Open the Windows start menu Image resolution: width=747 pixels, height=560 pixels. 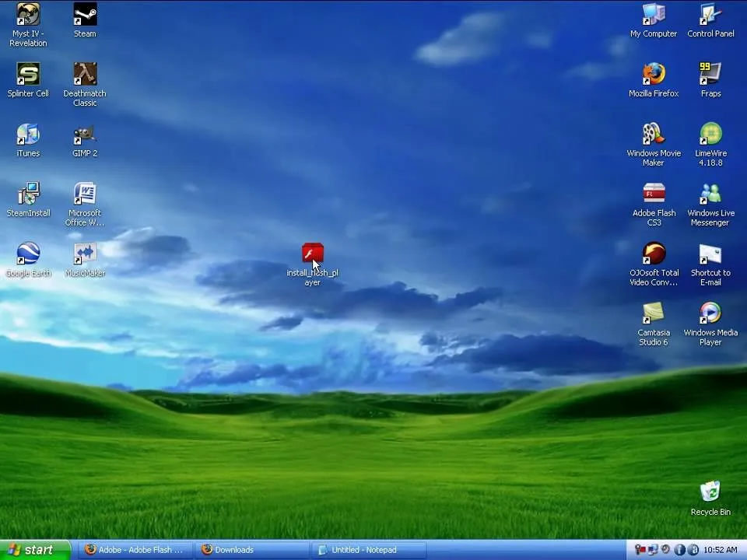[x=35, y=550]
